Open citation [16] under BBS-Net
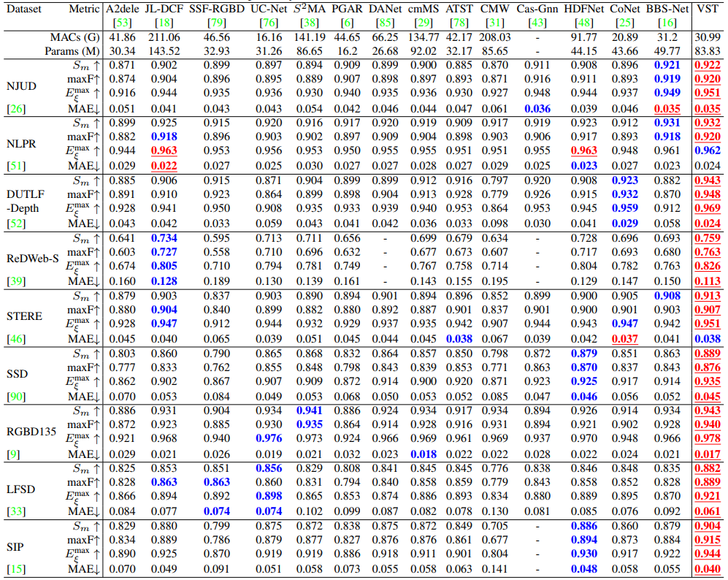728x580 pixels. point(667,23)
